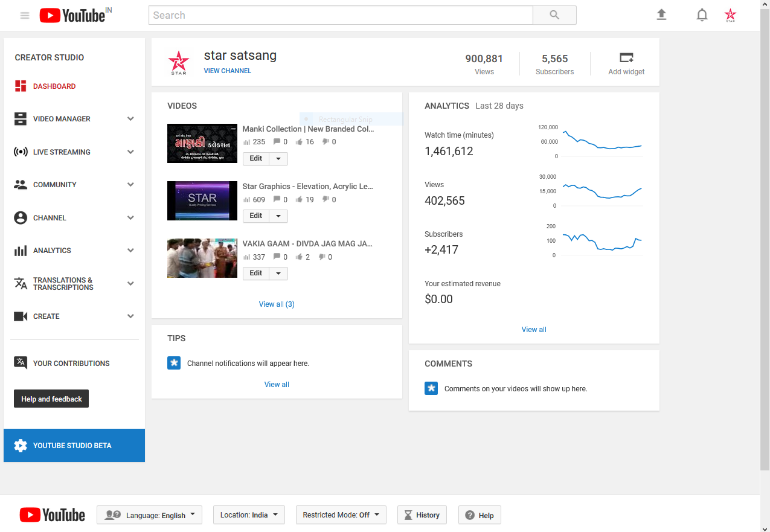Open the Location: India dropdown
Screen dimensions: 770x532
(249, 515)
